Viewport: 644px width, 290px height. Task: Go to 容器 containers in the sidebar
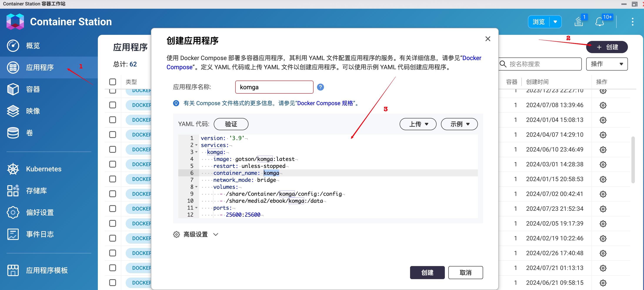point(33,89)
